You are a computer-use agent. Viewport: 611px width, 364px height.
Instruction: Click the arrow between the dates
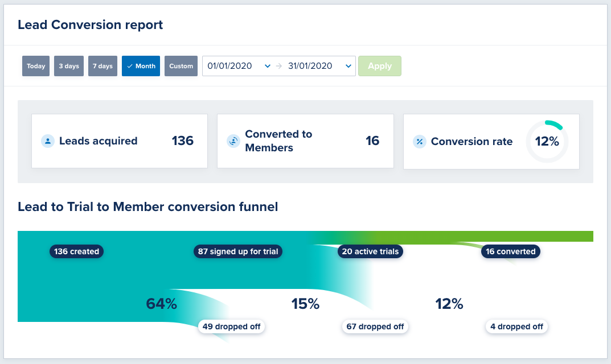[x=279, y=66]
